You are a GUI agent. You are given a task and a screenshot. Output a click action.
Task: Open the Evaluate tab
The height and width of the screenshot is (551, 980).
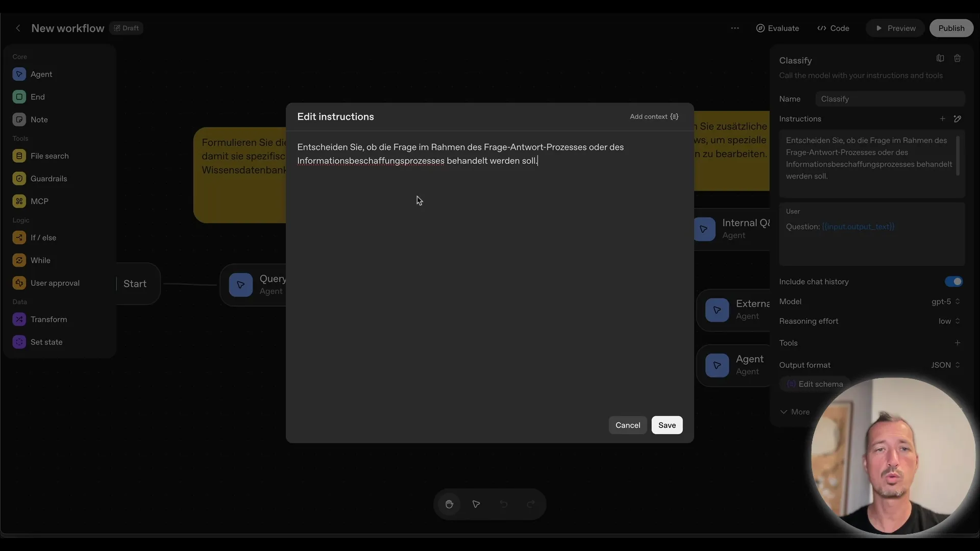(777, 28)
